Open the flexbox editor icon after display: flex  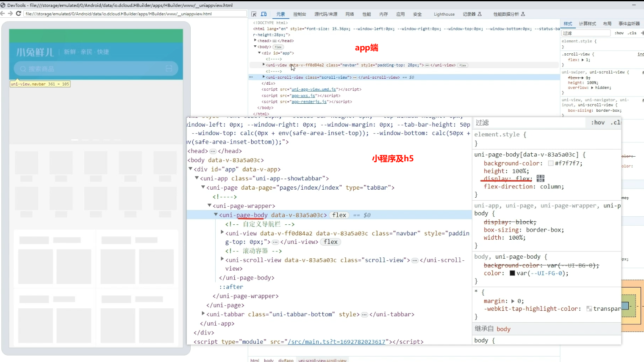click(540, 179)
